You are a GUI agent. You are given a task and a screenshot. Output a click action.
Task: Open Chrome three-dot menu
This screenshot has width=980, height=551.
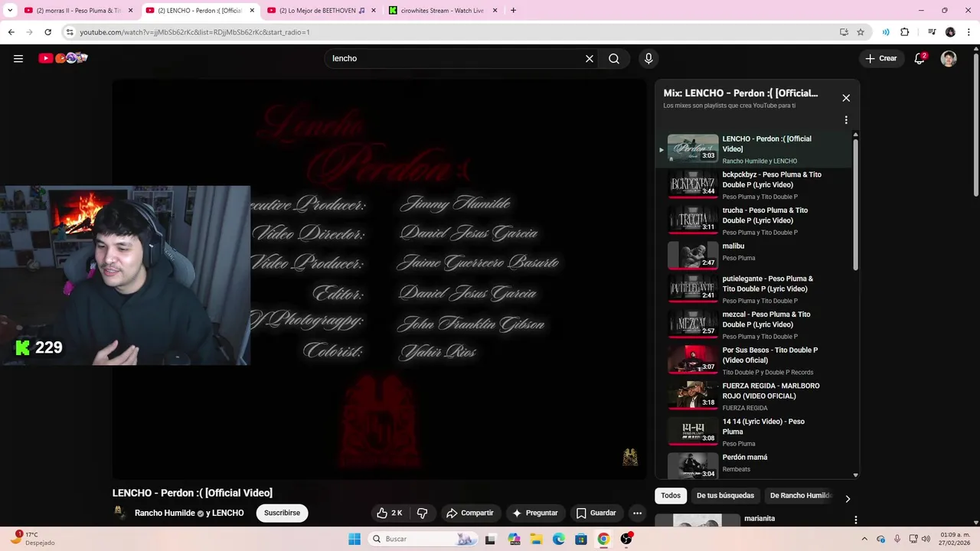click(969, 32)
